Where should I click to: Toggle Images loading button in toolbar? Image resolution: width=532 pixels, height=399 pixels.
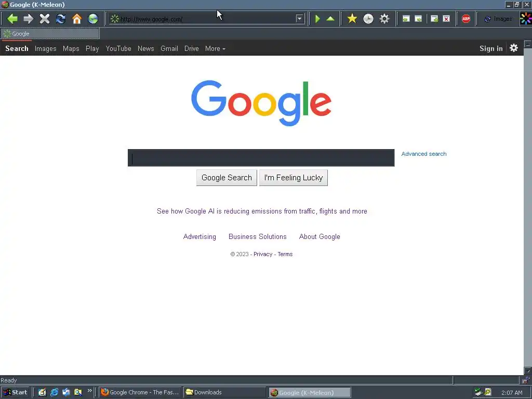point(498,19)
